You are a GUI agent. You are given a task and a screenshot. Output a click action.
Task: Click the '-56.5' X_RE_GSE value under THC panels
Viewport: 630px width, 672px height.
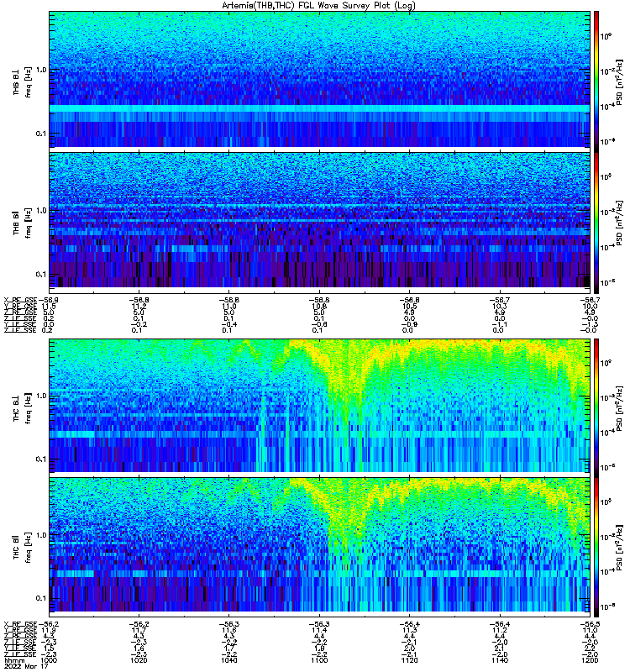click(590, 624)
